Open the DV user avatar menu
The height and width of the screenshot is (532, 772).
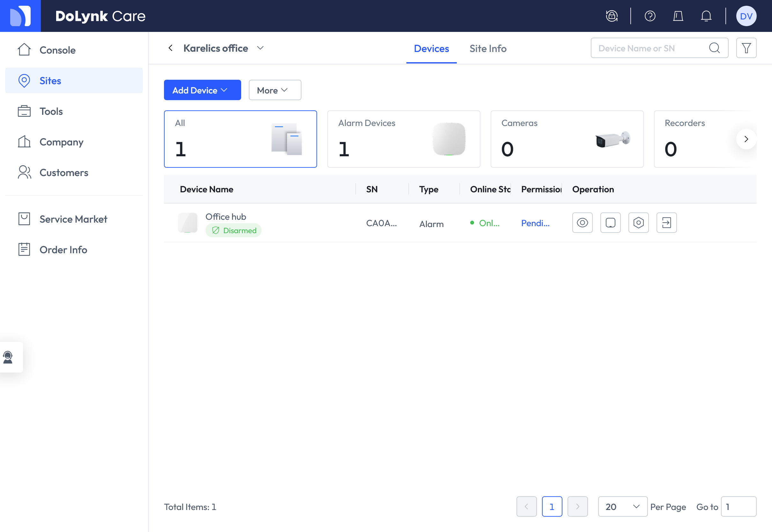click(x=746, y=16)
